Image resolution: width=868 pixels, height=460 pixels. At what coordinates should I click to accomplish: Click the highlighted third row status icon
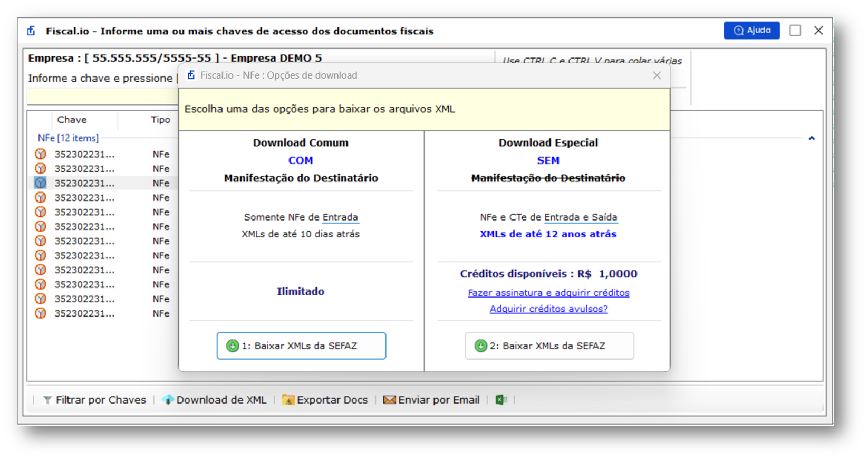pos(41,183)
